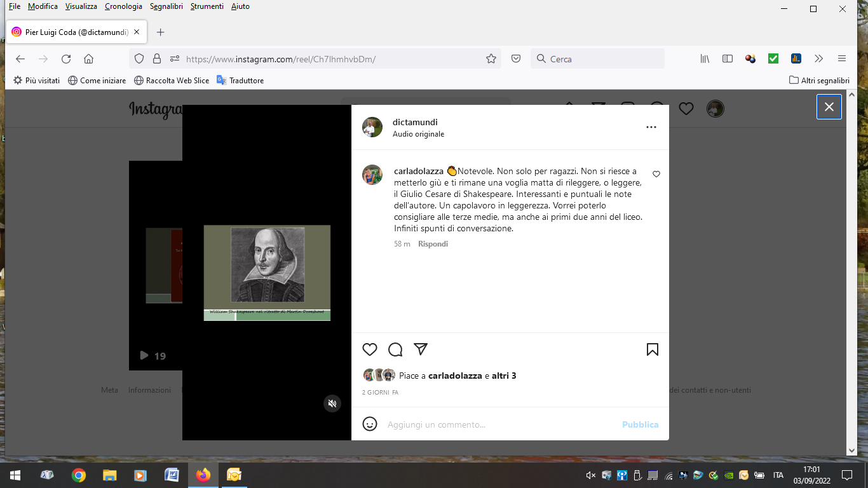Open the three-dots post options menu
This screenshot has height=488, width=868.
tap(651, 127)
